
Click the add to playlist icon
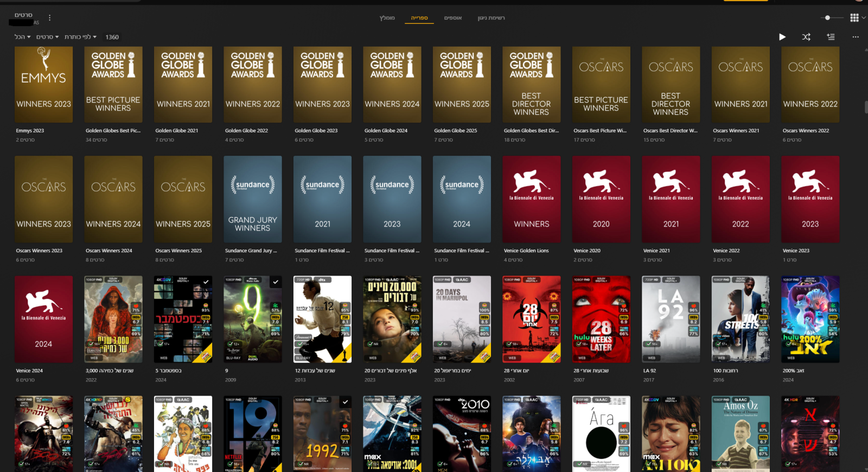tap(831, 37)
